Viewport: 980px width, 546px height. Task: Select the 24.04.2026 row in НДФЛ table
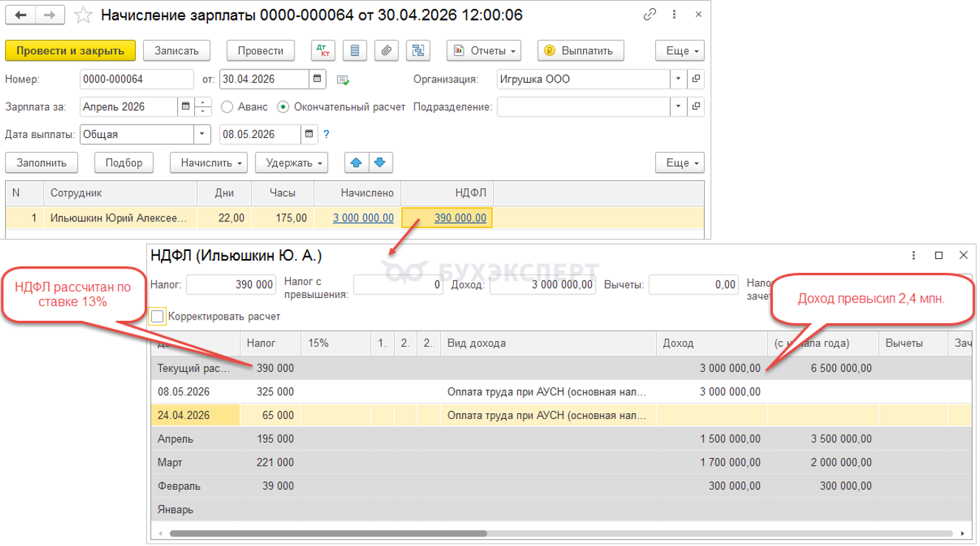561,415
